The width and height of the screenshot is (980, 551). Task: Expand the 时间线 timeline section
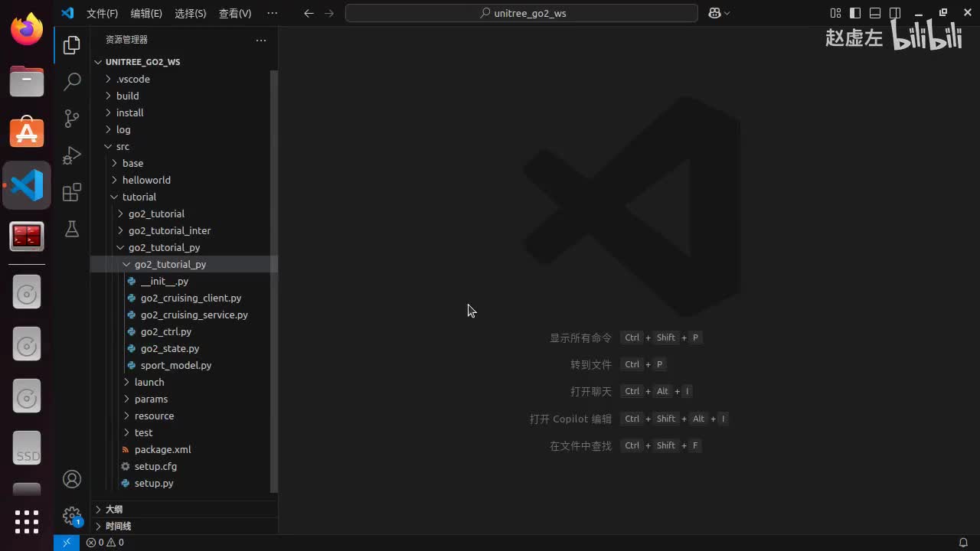coord(184,526)
